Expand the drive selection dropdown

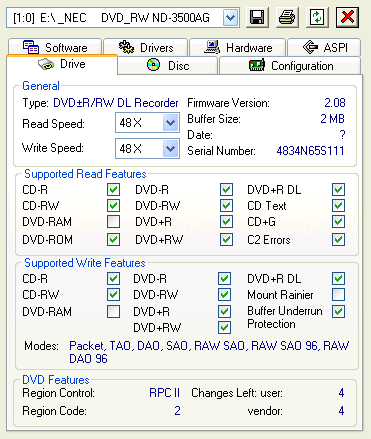[230, 18]
